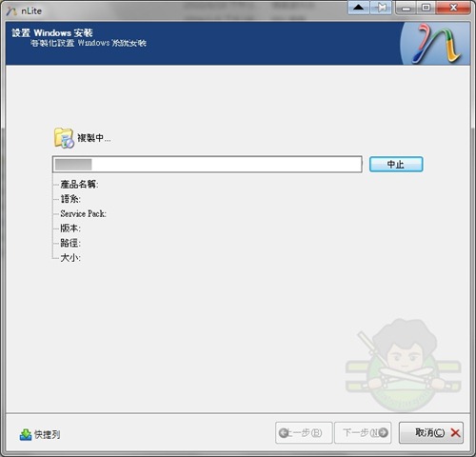Screen dimensions: 476x457
Task: Click the green download icon beside 快捷列
Action: point(26,434)
